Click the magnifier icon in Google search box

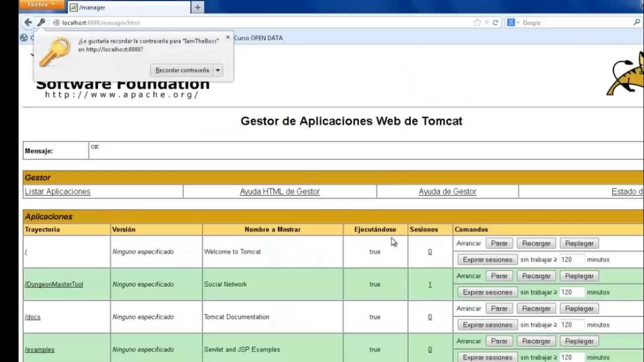click(636, 23)
